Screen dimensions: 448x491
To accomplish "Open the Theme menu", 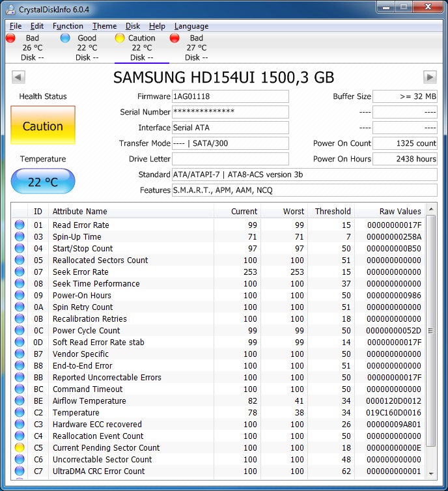I will click(x=105, y=26).
